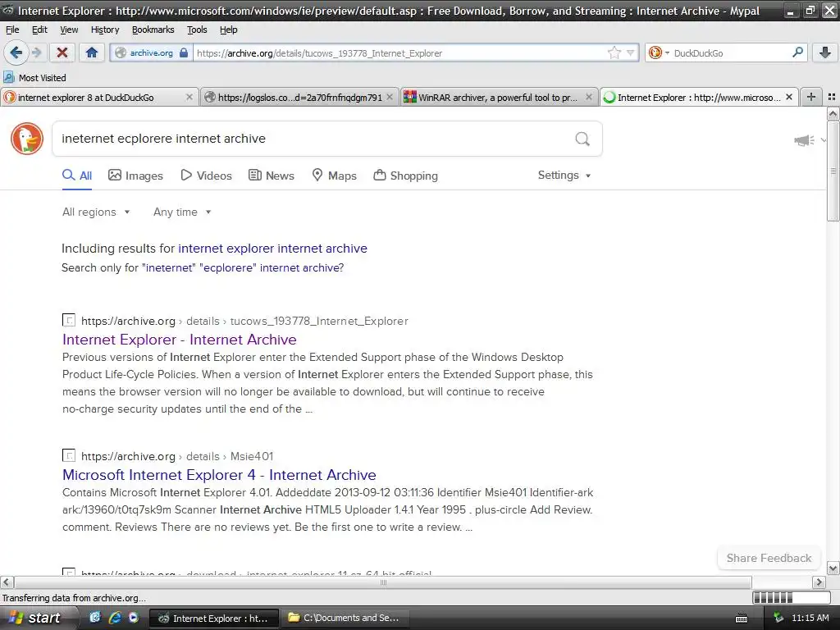Click the Msie401 result URL breadcrumb
The image size is (840, 630).
pyautogui.click(x=177, y=456)
